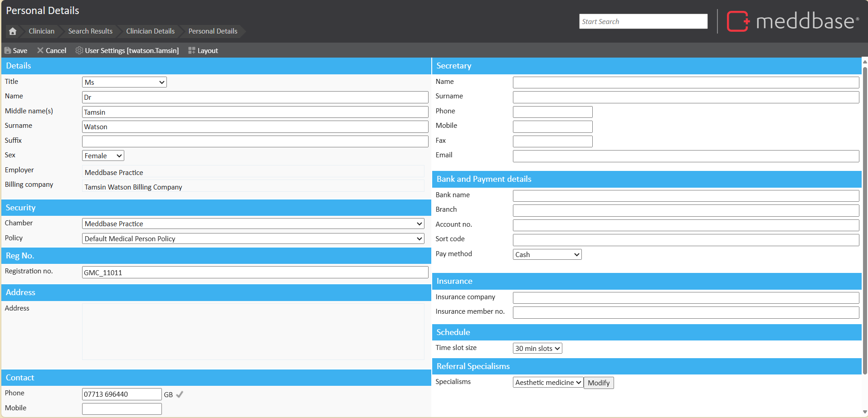
Task: Click scrollbar down arrow at bottom right
Action: point(864,412)
